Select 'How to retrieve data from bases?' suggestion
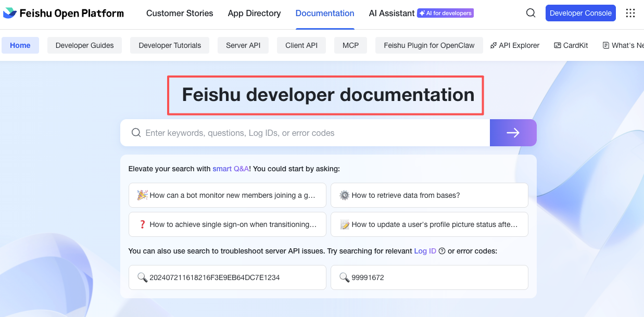Viewport: 644px width, 317px height. [430, 195]
